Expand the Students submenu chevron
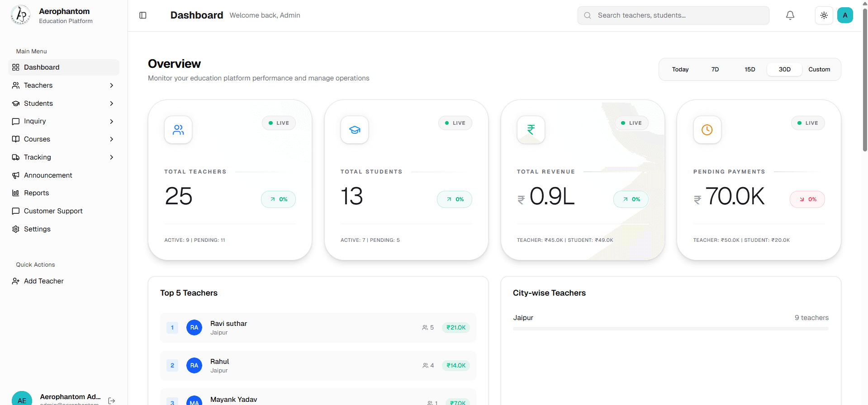 [x=112, y=104]
